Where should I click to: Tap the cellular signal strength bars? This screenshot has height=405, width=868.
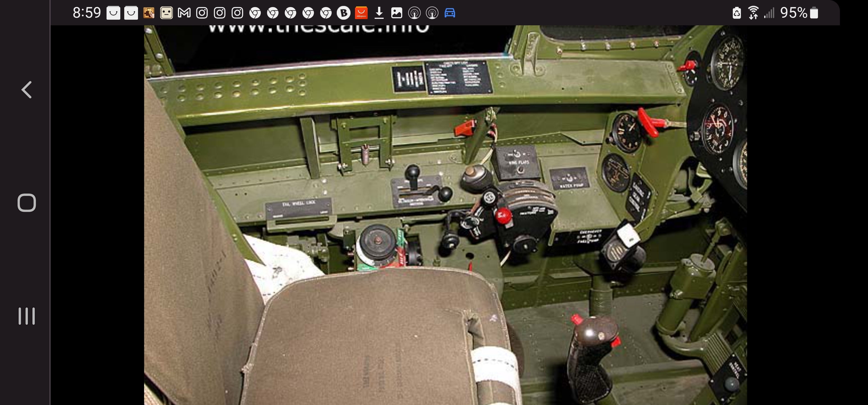click(x=769, y=13)
